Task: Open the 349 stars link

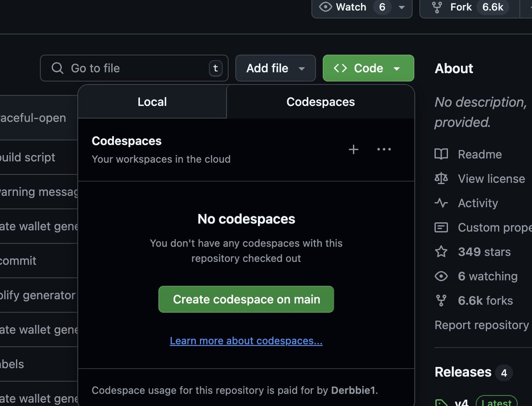Action: [484, 252]
